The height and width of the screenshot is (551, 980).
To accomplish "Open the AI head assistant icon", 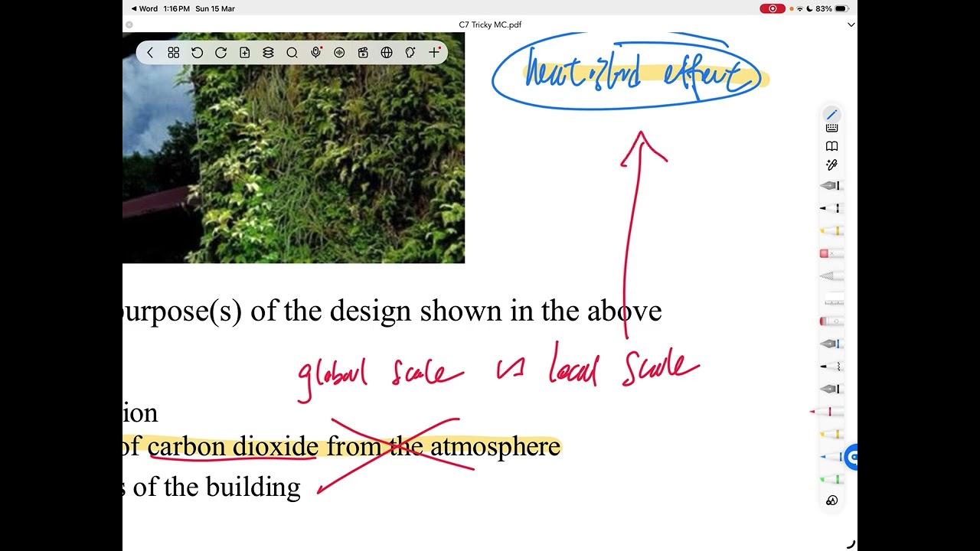I will click(x=410, y=53).
